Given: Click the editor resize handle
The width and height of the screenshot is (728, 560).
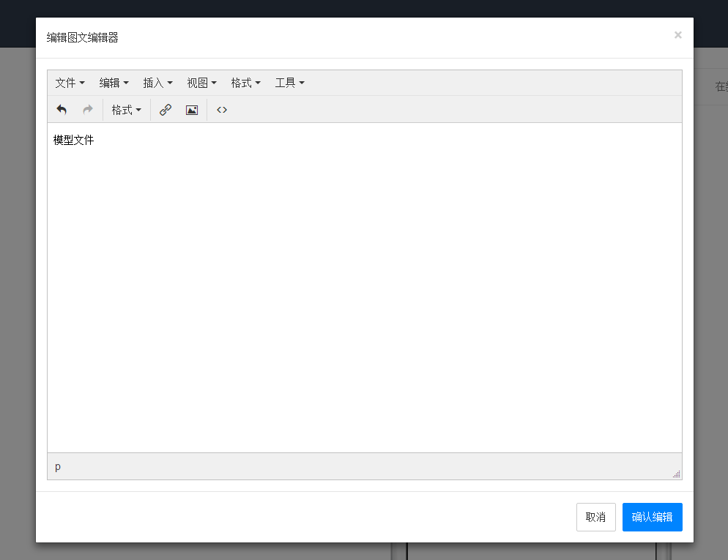Looking at the screenshot, I should [677, 474].
